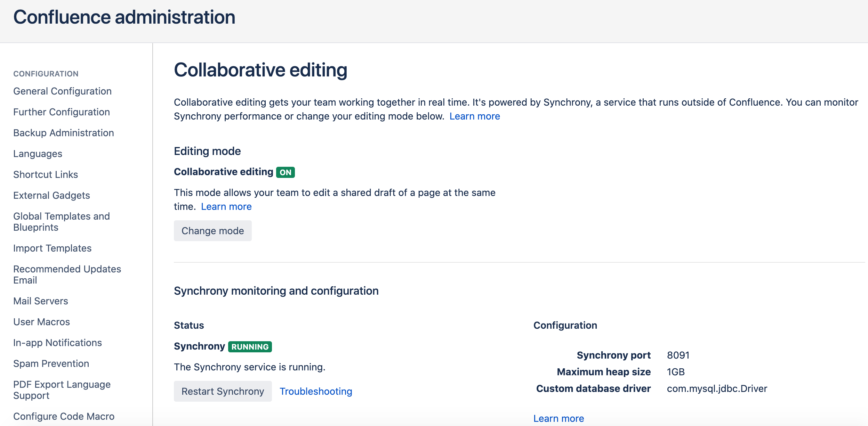
Task: Open the User Macros page
Action: [41, 322]
